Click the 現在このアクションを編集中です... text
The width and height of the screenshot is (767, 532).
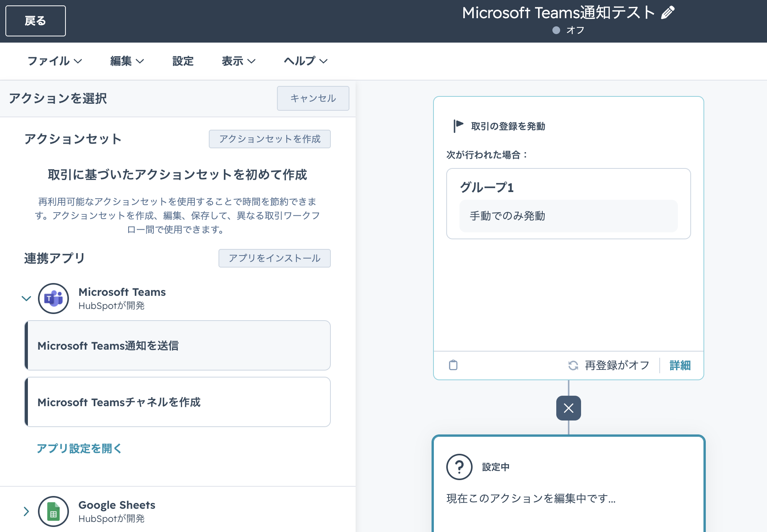[x=531, y=498]
